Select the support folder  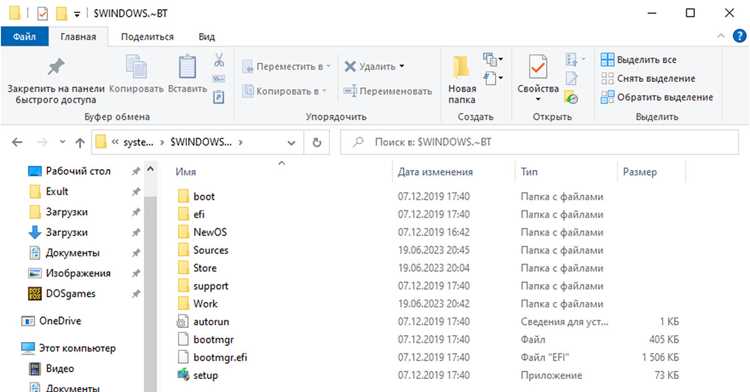tap(203, 286)
